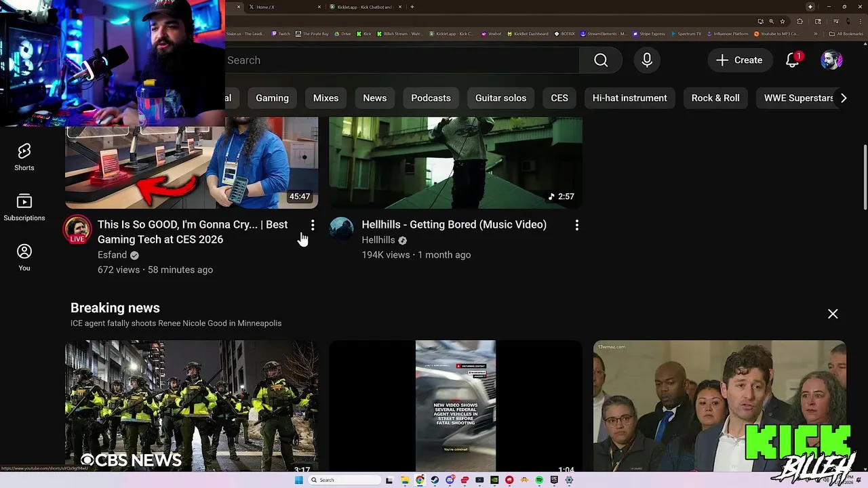The width and height of the screenshot is (868, 488).
Task: Open the Influencer Platform bookmark
Action: [x=728, y=34]
